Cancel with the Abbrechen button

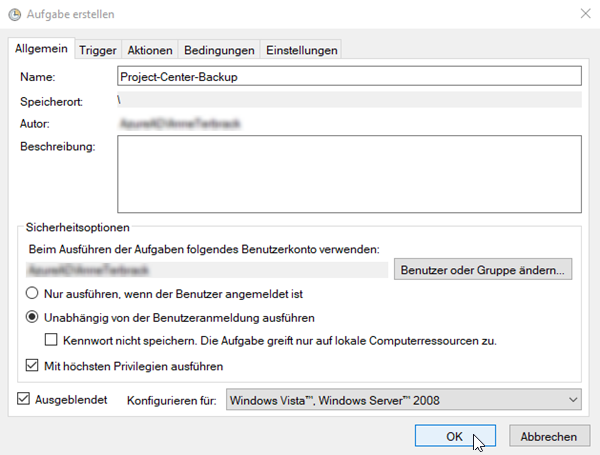548,436
